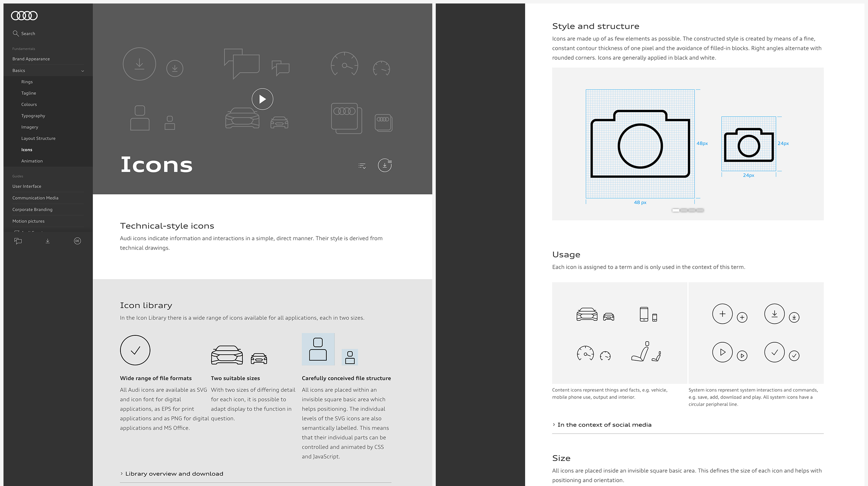Image resolution: width=868 pixels, height=486 pixels.
Task: Click small car icon above Two suitable sizes
Action: [x=259, y=358]
